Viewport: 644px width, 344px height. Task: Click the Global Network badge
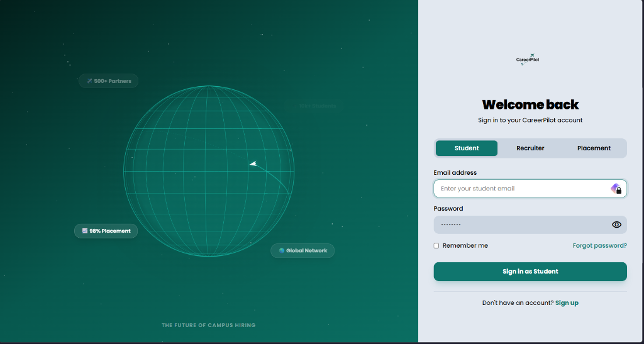point(303,250)
